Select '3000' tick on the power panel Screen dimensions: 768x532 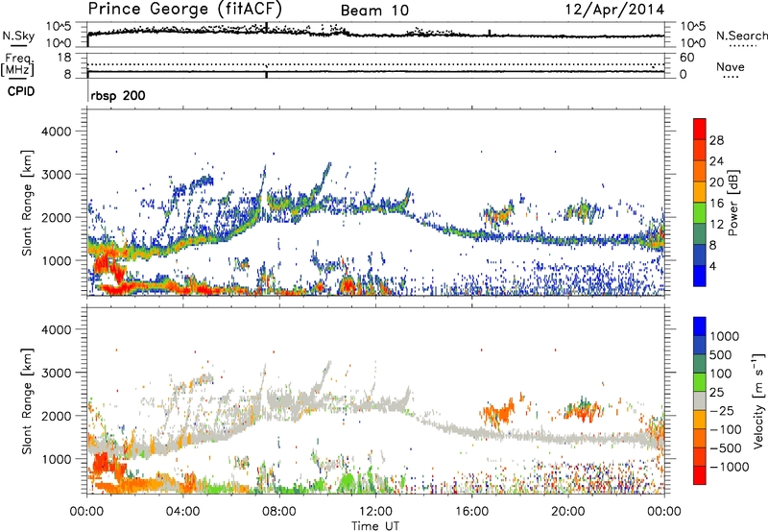coord(57,175)
